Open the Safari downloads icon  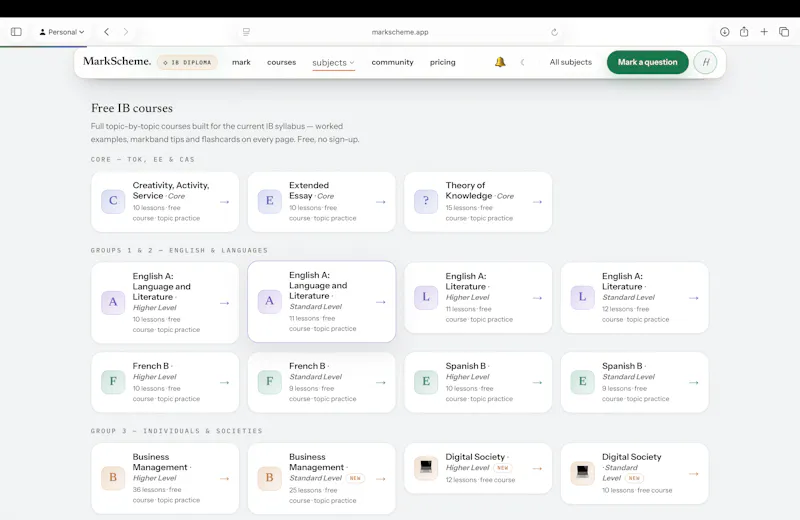[724, 32]
